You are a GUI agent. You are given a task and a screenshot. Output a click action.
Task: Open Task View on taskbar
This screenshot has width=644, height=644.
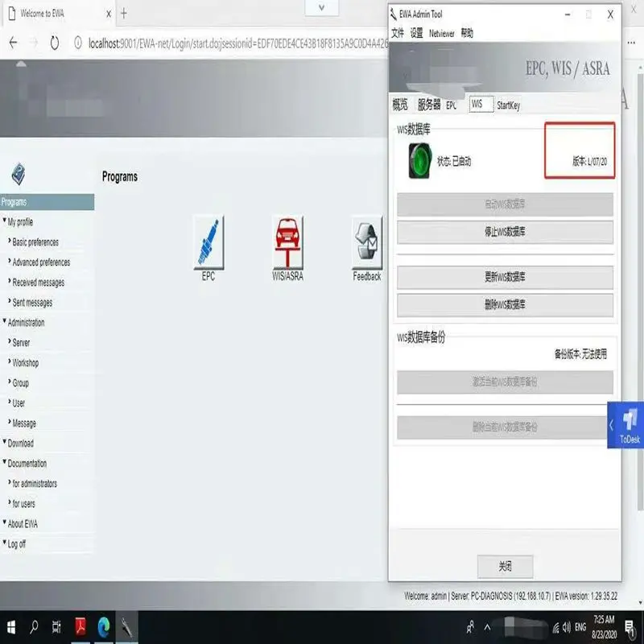pyautogui.click(x=56, y=627)
